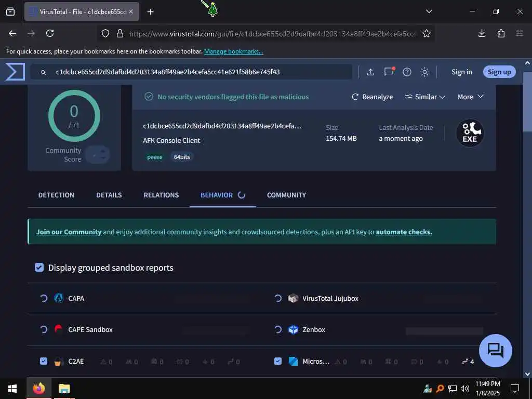Click the VirusTotal sigma logo
The image size is (532, 399).
tap(15, 72)
